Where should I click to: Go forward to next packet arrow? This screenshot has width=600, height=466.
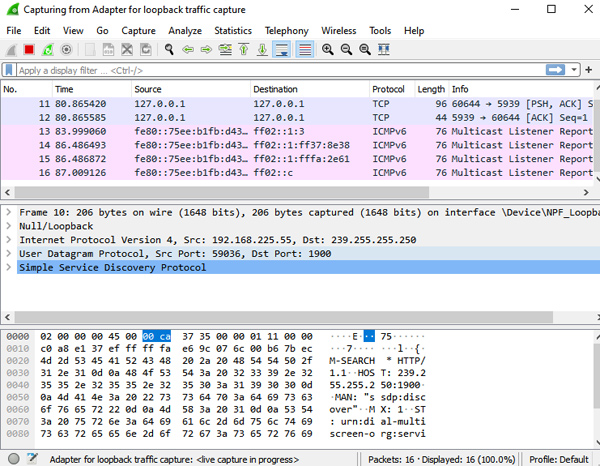[206, 50]
